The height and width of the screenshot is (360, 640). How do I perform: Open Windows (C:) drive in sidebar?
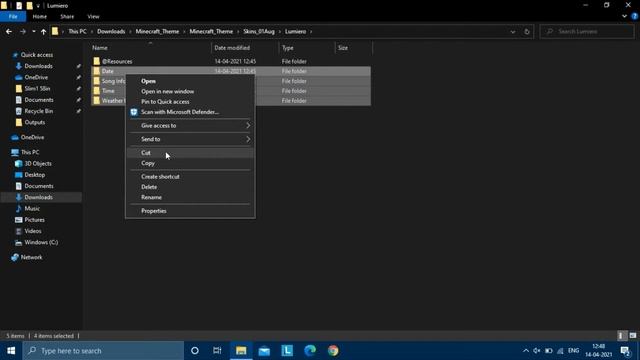coord(41,242)
